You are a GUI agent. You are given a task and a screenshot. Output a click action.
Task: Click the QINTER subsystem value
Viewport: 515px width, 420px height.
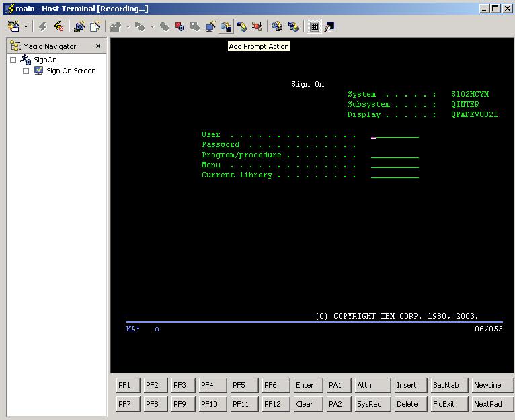point(465,104)
